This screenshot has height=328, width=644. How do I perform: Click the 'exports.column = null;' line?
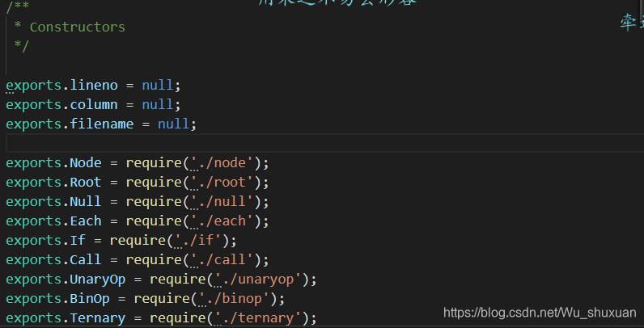(93, 104)
